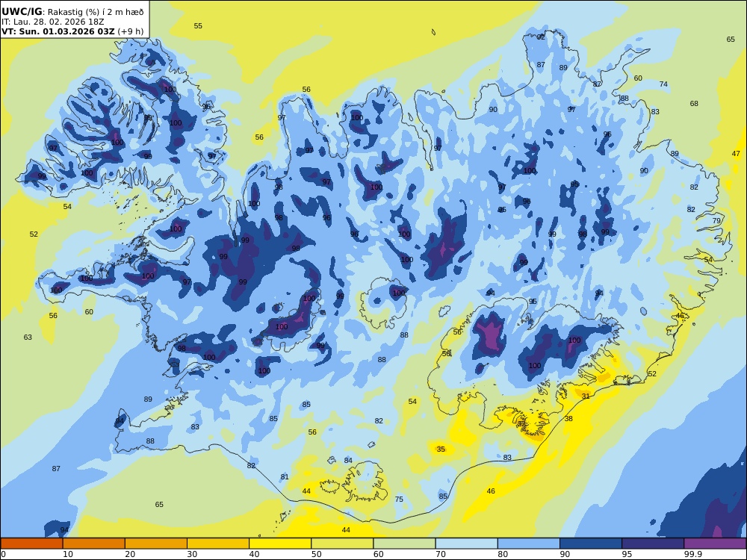Click the 60–70 pale green legend block
The image size is (747, 560).
point(404,544)
